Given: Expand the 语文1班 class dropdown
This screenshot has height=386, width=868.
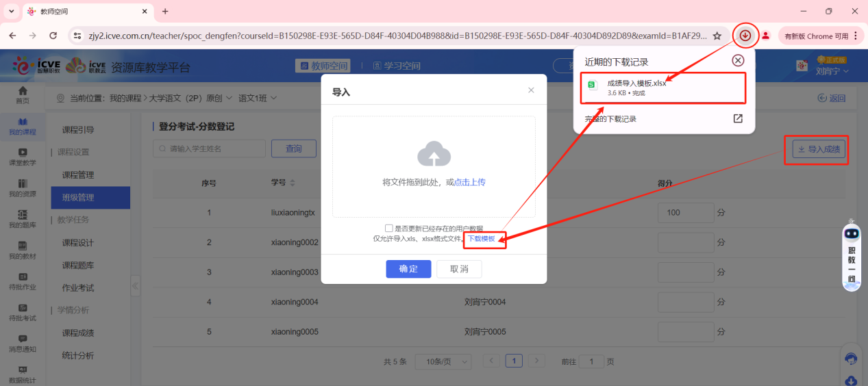Looking at the screenshot, I should point(273,98).
